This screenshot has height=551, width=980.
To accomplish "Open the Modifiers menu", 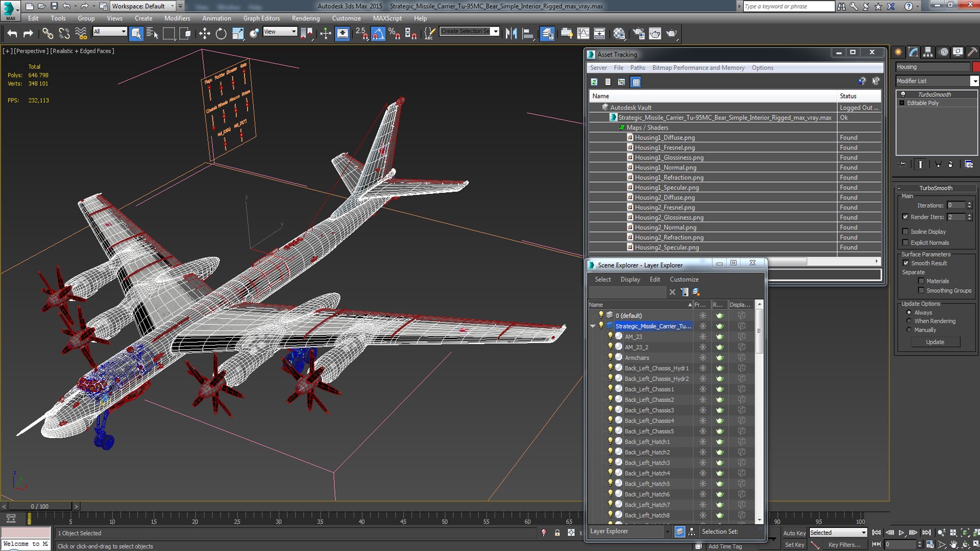I will coord(177,18).
